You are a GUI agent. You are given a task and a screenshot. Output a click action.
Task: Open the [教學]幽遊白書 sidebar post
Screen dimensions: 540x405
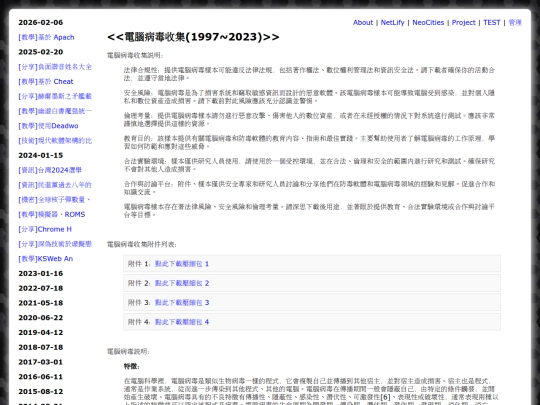55,111
